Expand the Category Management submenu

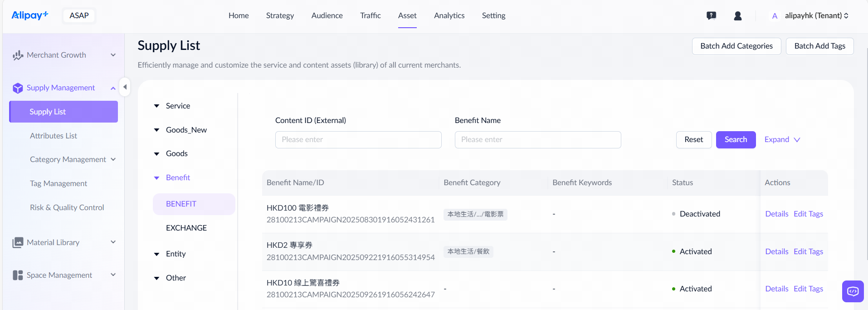click(x=113, y=159)
